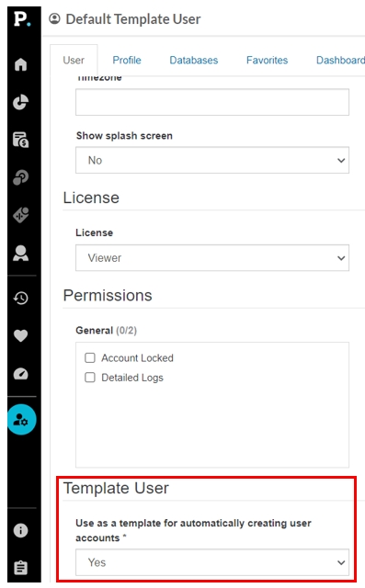The height and width of the screenshot is (588, 365).
Task: Switch to the User tab
Action: tap(74, 60)
